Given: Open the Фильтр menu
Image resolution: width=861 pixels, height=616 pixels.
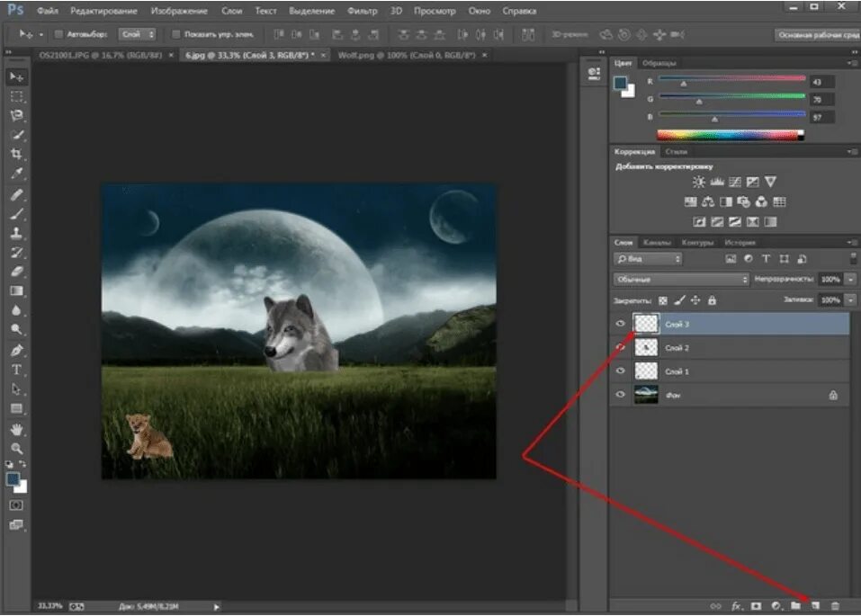Looking at the screenshot, I should point(363,11).
